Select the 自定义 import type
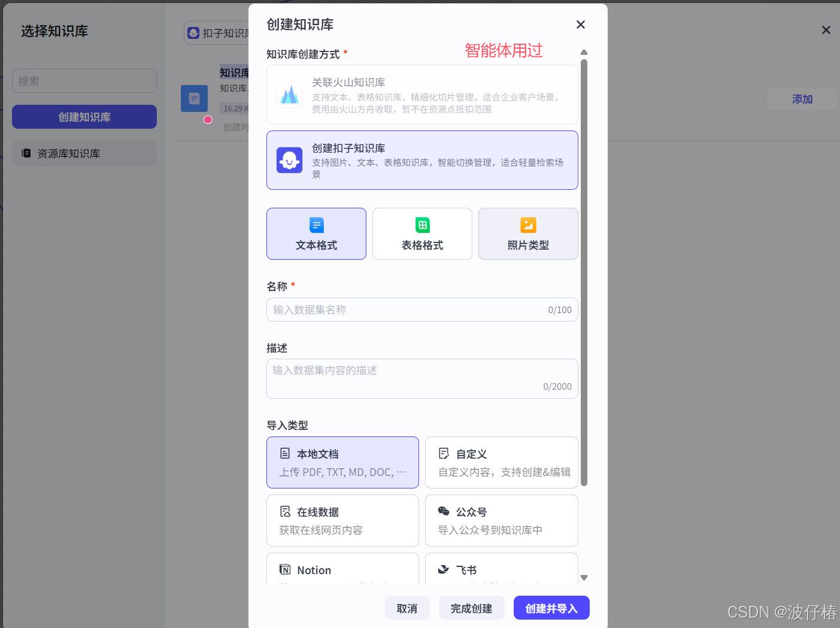The height and width of the screenshot is (628, 840). (501, 462)
